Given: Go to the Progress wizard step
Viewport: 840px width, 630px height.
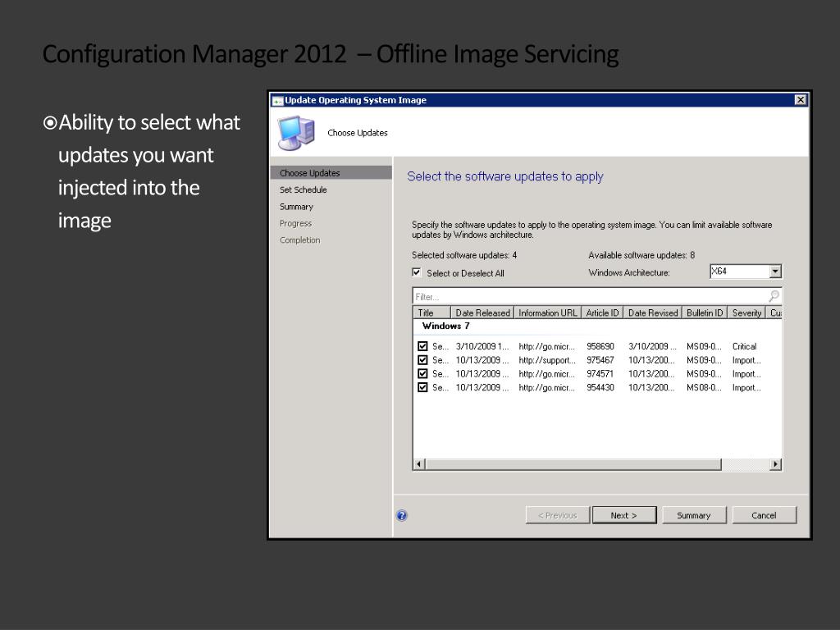Looking at the screenshot, I should [295, 223].
